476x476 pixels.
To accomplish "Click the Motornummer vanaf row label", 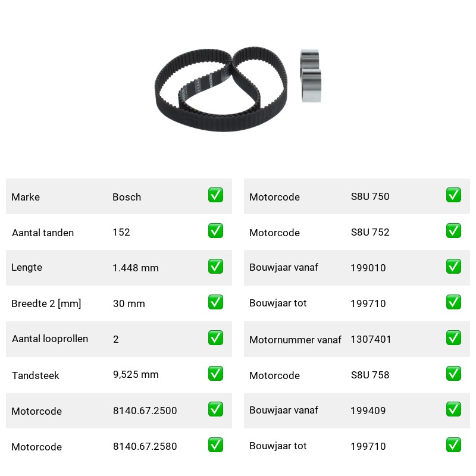I will click(295, 340).
